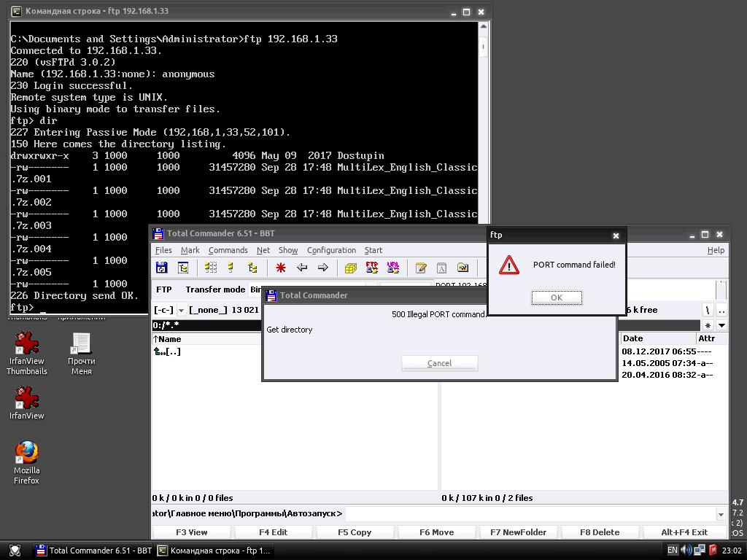Click the F5 Copy button
Viewport: 747px width, 560px height.
tap(355, 532)
